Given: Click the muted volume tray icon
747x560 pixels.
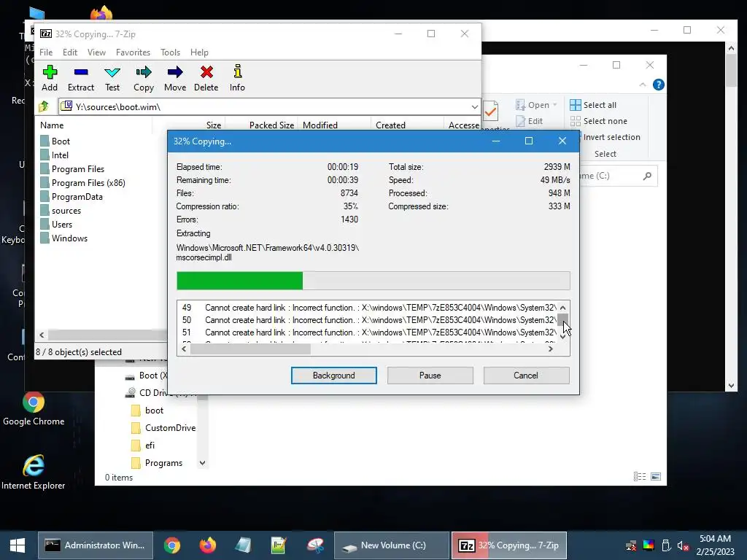Looking at the screenshot, I should [683, 545].
